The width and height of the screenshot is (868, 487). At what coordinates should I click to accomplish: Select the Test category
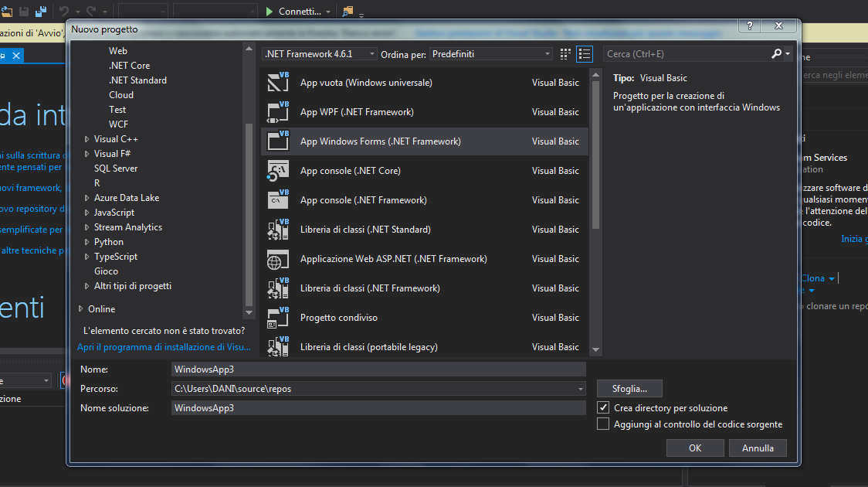[x=117, y=110]
